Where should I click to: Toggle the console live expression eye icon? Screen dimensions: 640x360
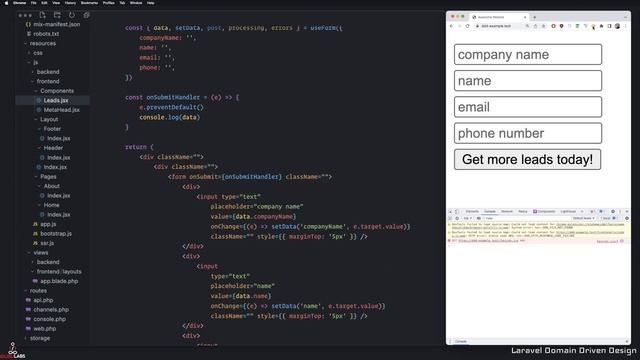[478, 218]
